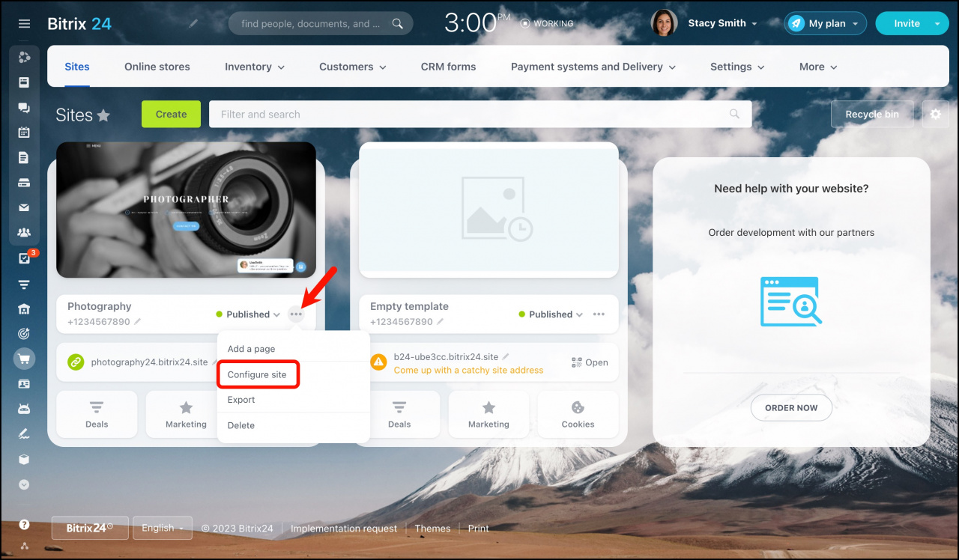
Task: Focus the Filter and search field
Action: pyautogui.click(x=479, y=114)
